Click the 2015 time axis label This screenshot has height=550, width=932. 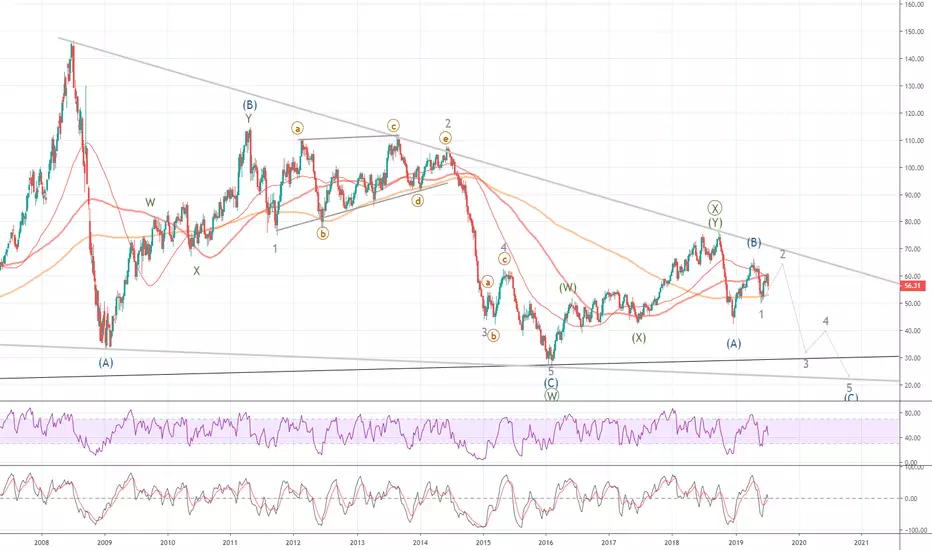[x=483, y=542]
